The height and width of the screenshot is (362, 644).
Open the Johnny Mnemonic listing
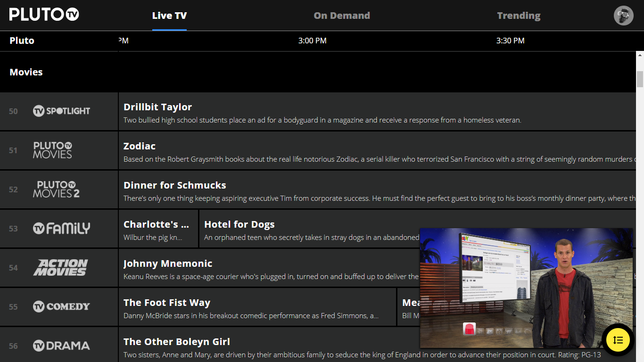click(269, 268)
